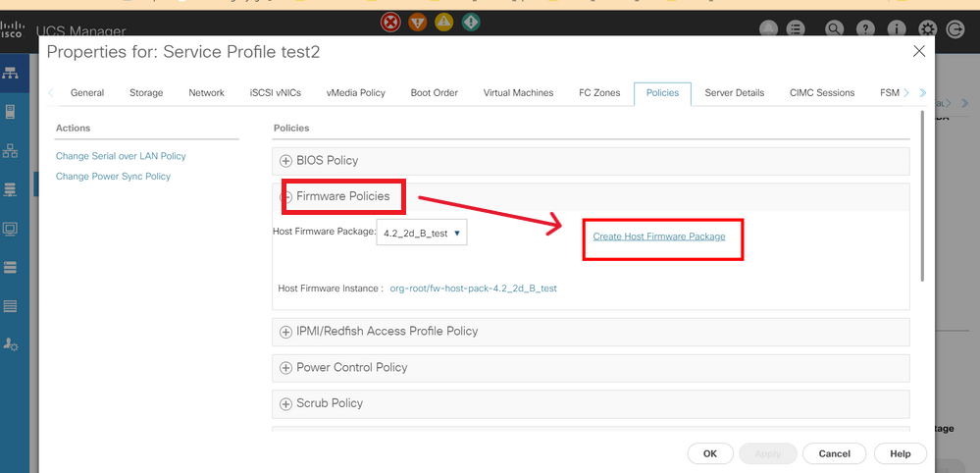Open the Equipment topology icon in sidebar

(10, 73)
